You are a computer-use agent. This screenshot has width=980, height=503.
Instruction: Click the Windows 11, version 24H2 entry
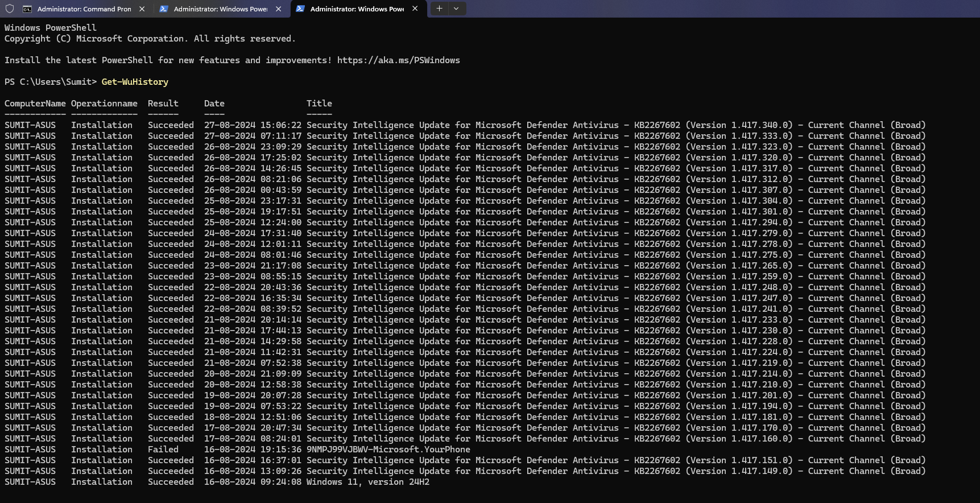point(368,482)
